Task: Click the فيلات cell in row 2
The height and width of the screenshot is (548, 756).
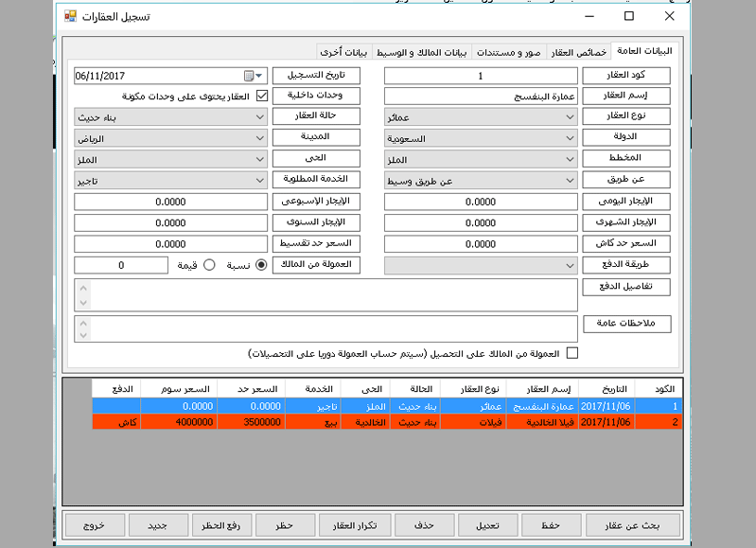Action: (473, 422)
